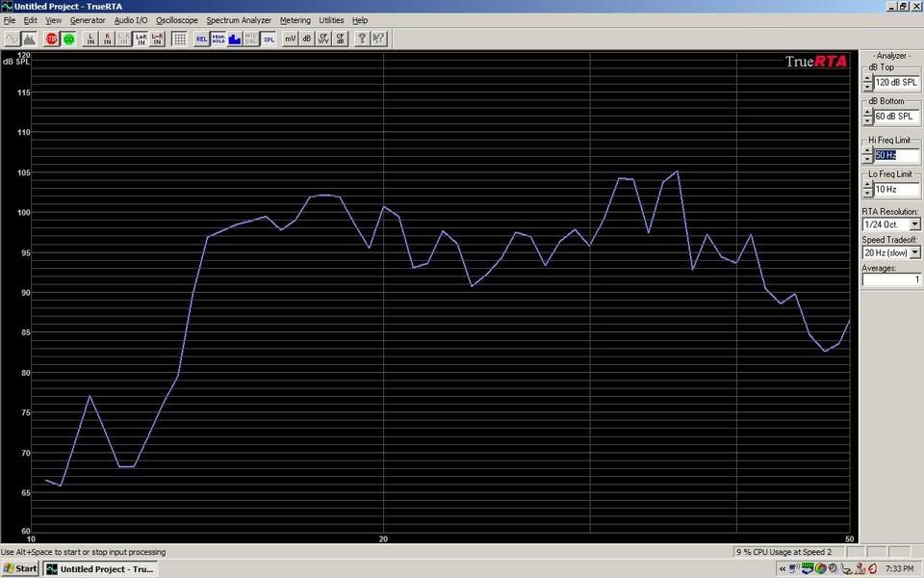Click the safely remove hardware tray icon
924x578 pixels.
coord(846,568)
